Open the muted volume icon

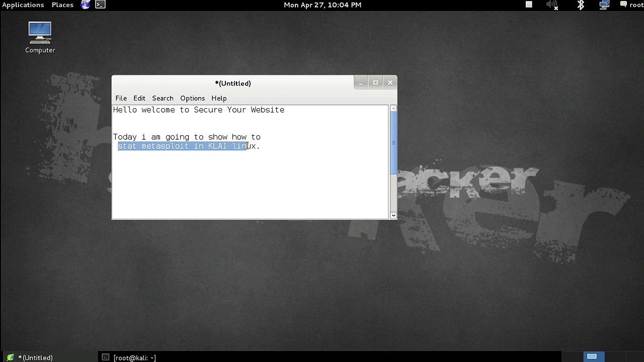tap(552, 5)
